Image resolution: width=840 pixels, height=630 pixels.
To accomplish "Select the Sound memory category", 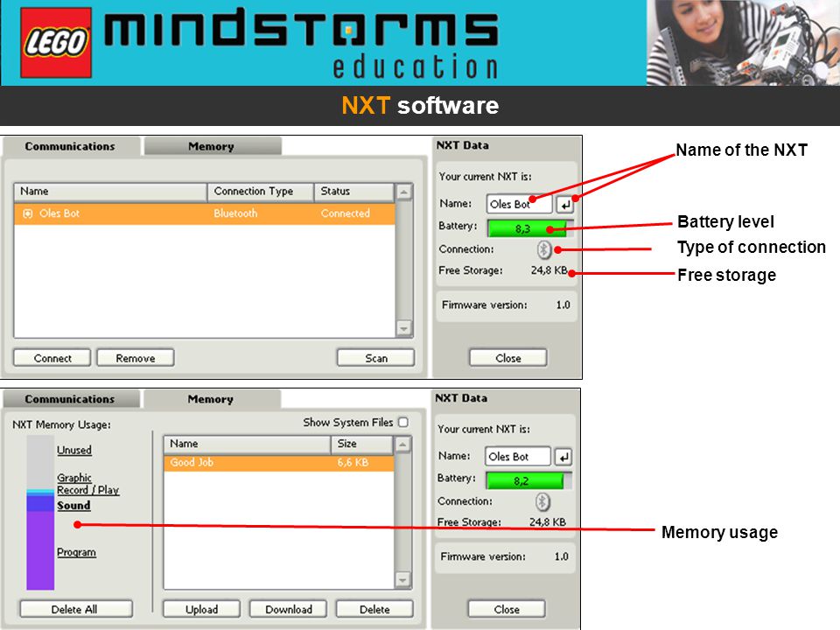I will click(x=73, y=505).
